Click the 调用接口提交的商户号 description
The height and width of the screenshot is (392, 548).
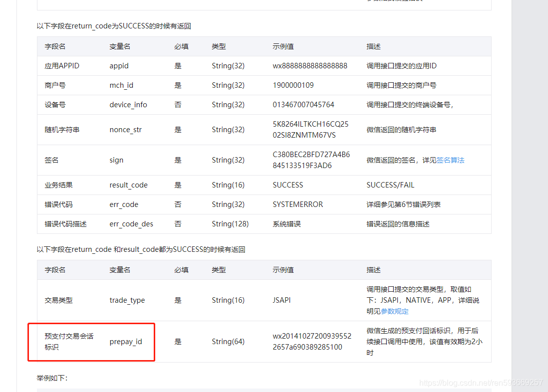pyautogui.click(x=401, y=85)
